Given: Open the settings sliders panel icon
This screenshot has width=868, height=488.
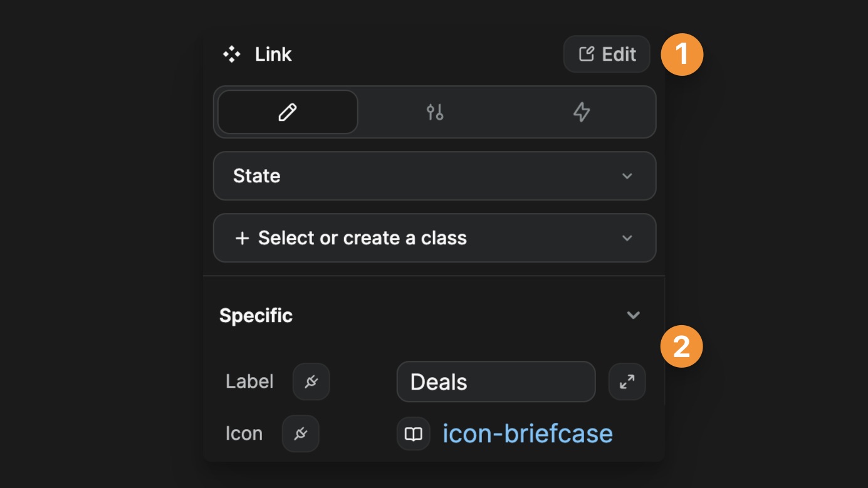Looking at the screenshot, I should coord(434,113).
